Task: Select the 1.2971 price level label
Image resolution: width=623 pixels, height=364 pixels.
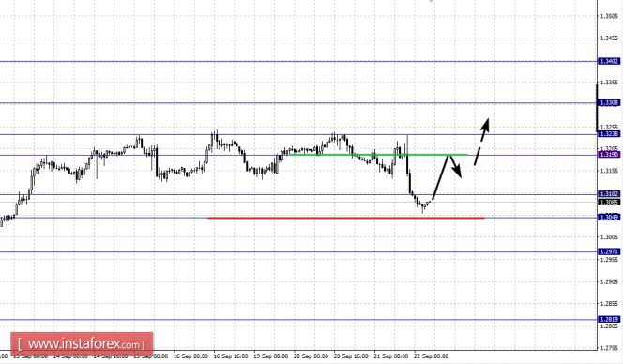Action: pyautogui.click(x=609, y=251)
